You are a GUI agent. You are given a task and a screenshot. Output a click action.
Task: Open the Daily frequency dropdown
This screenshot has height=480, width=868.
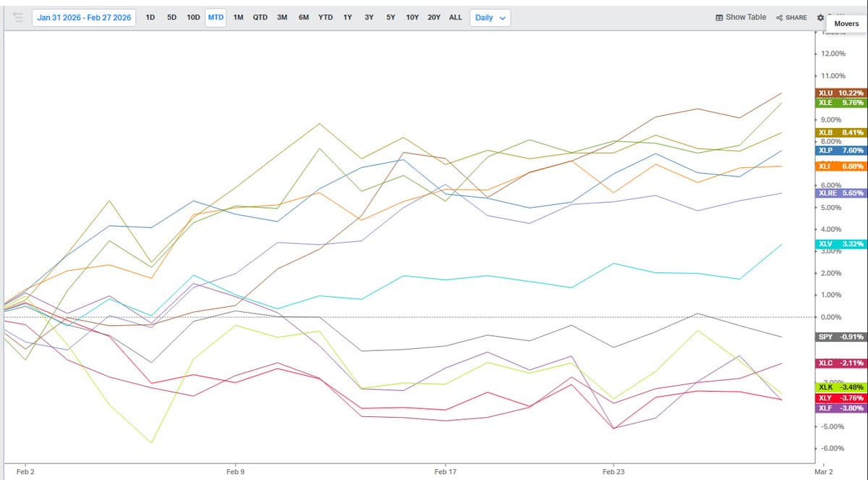(x=489, y=17)
